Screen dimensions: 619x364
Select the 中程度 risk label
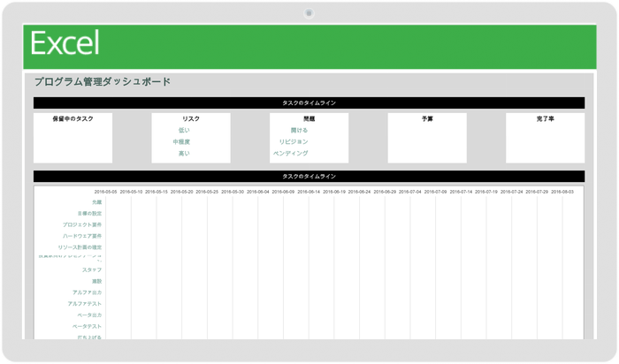(181, 141)
